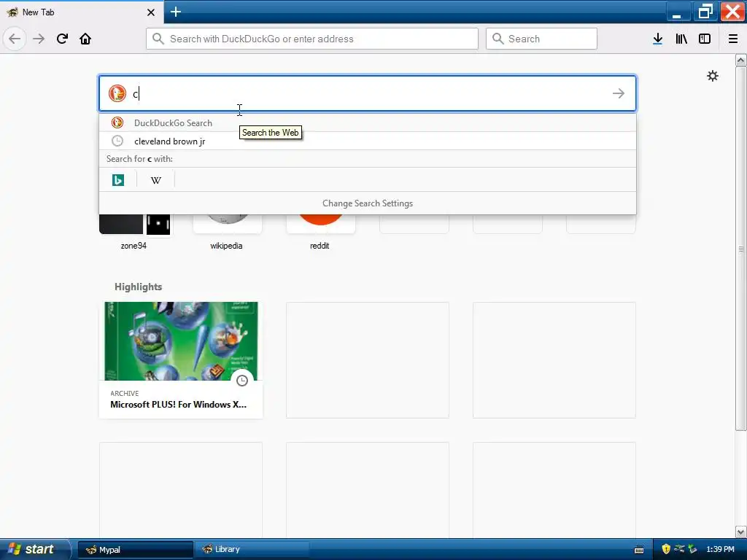Image resolution: width=747 pixels, height=560 pixels.
Task: Click the clock icon beside cleveland brown jr
Action: (117, 141)
